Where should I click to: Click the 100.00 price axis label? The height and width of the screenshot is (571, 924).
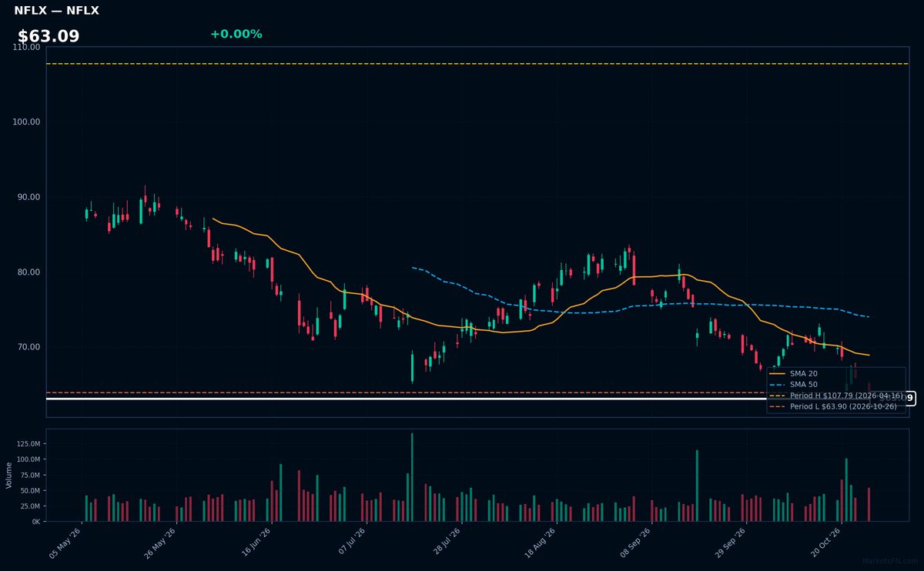[27, 122]
